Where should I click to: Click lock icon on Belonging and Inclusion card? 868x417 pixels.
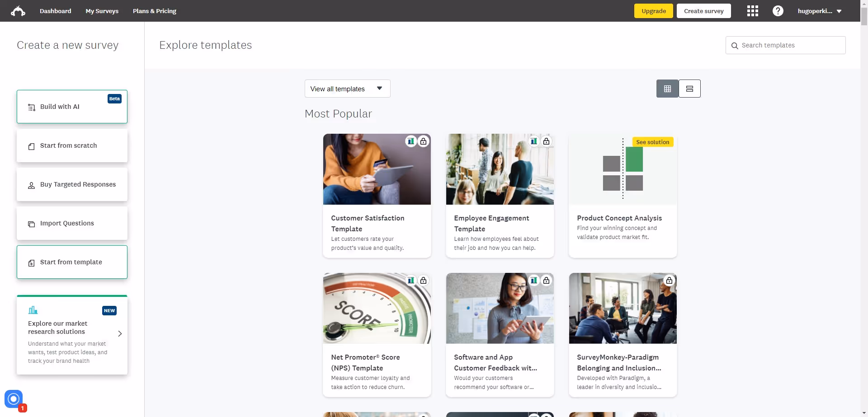pyautogui.click(x=670, y=281)
